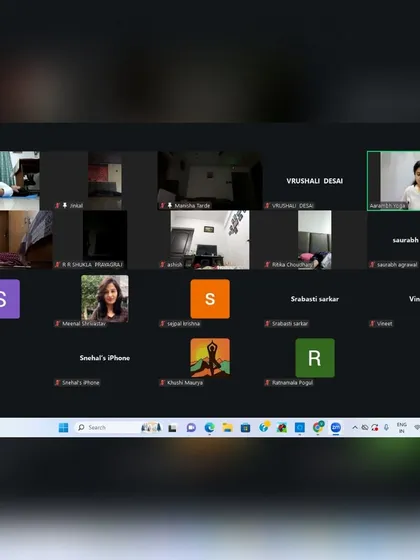Viewport: 420px width, 560px height.
Task: Switch to the Zoom app taskbar icon
Action: click(x=336, y=428)
